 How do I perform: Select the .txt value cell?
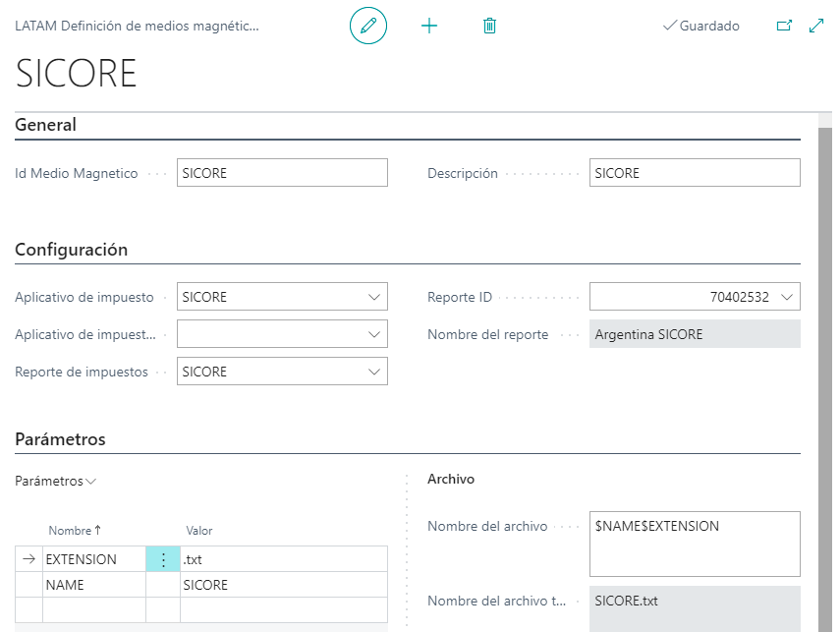[x=283, y=559]
